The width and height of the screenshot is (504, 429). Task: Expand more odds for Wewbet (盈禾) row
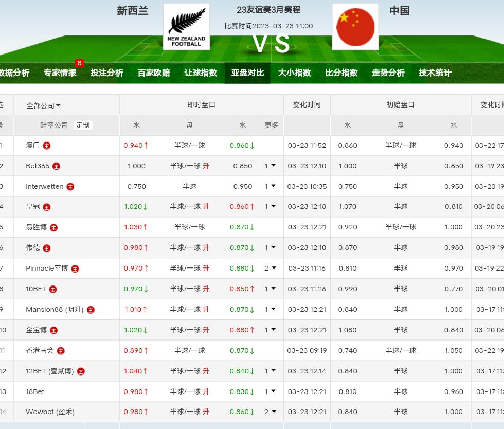[270, 412]
